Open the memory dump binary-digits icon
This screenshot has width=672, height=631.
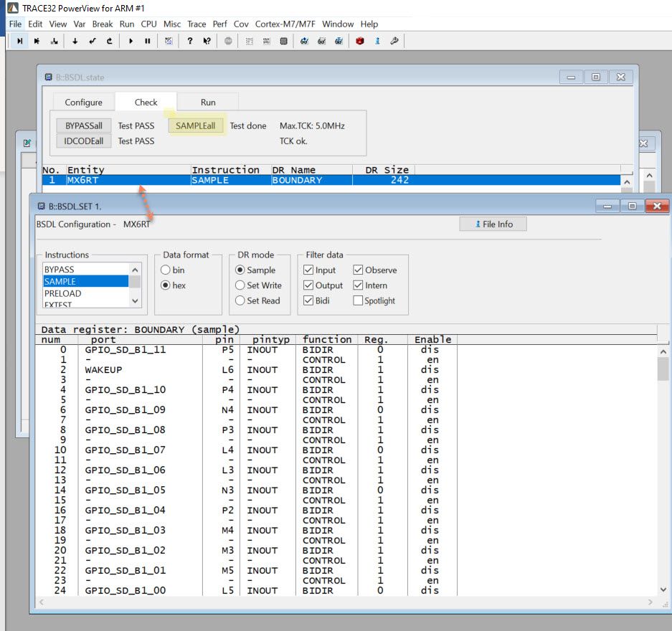point(267,41)
